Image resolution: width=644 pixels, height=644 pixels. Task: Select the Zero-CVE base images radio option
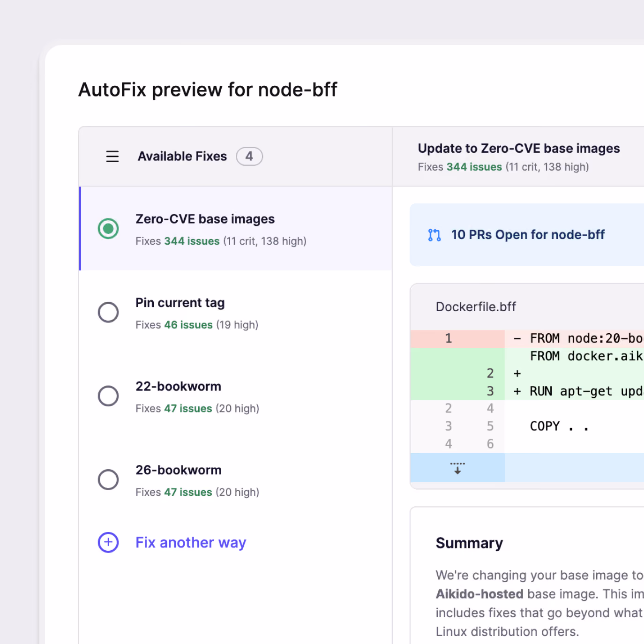108,229
